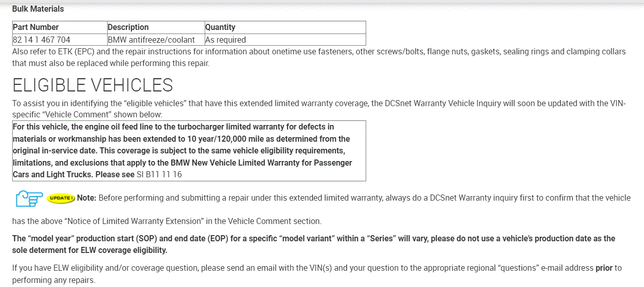The height and width of the screenshot is (287, 644).
Task: Select part number 82 14 1 467 704 cell
Action: point(42,40)
